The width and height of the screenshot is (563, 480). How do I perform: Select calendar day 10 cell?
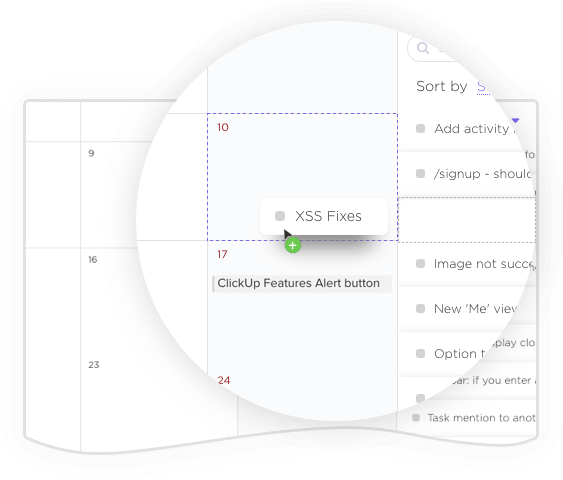(302, 177)
